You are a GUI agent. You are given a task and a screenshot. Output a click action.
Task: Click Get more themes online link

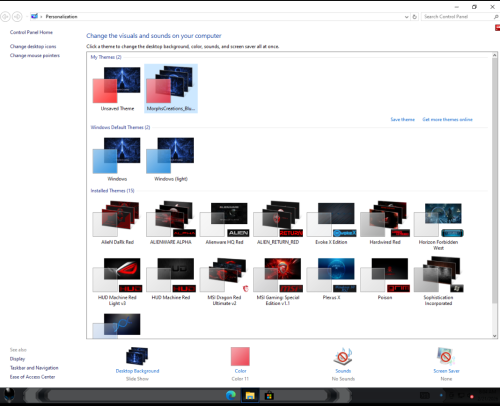[447, 119]
